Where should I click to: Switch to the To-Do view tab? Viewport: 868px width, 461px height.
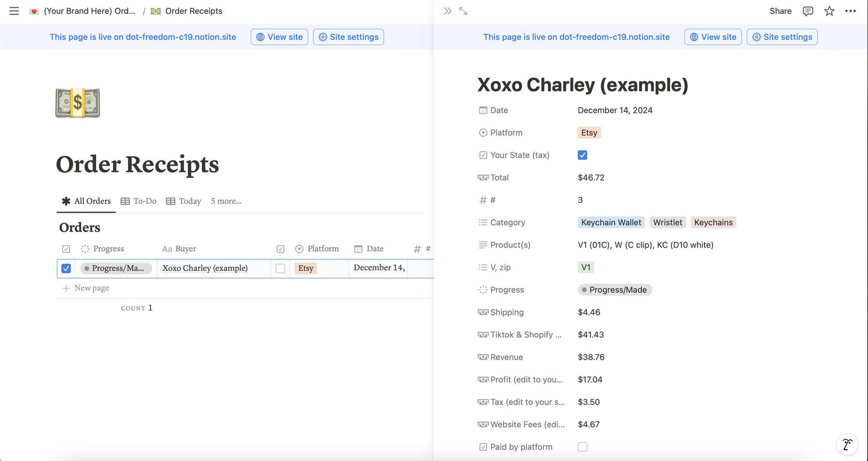(144, 200)
